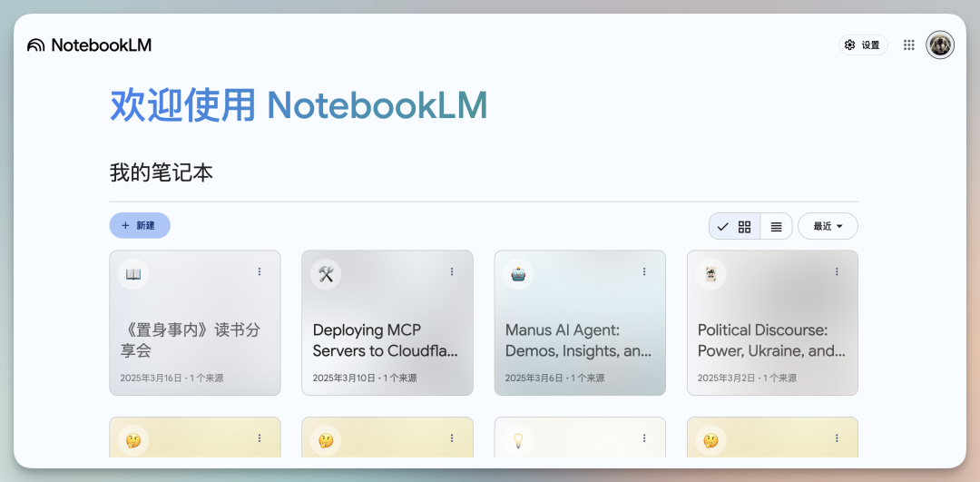Click the tools emoji on MCP Servers notebook
The image size is (980, 482).
(326, 274)
